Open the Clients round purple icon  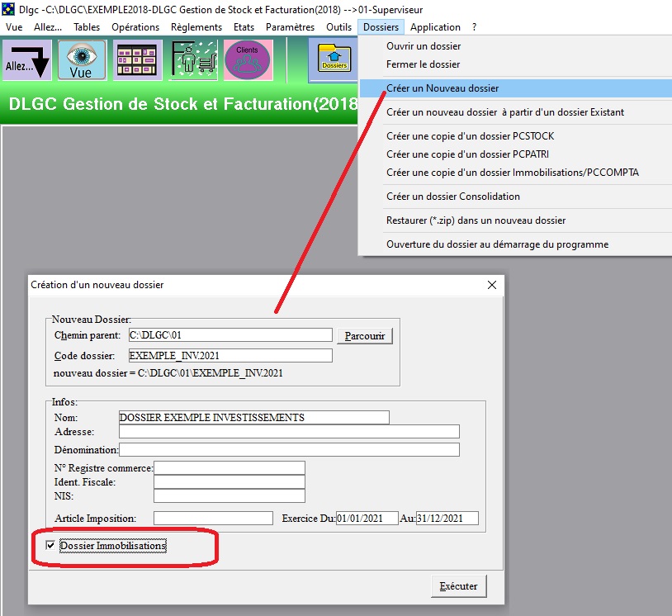coord(248,59)
